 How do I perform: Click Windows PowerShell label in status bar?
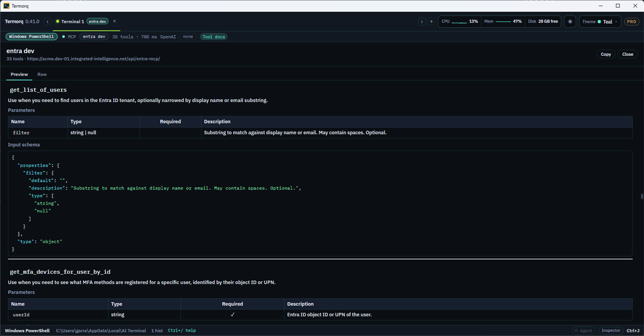(27, 330)
